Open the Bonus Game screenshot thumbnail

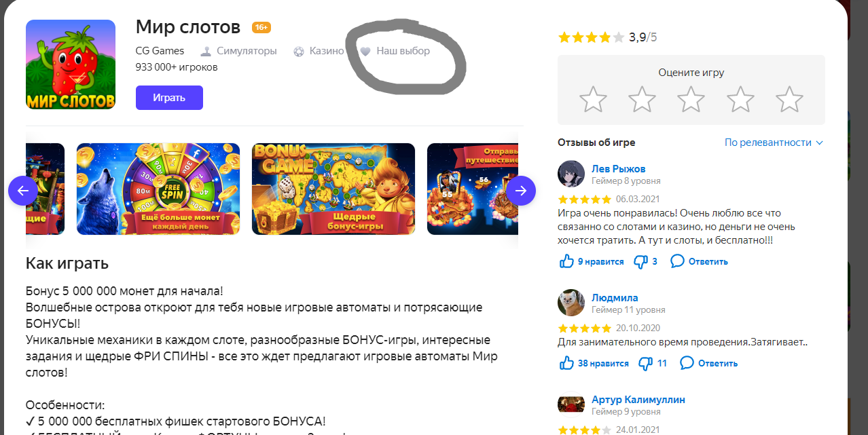coord(333,189)
